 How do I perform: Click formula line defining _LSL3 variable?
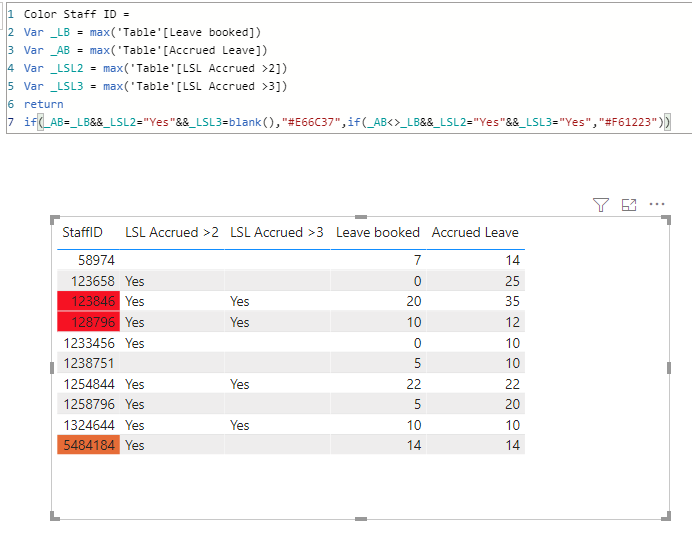click(155, 86)
